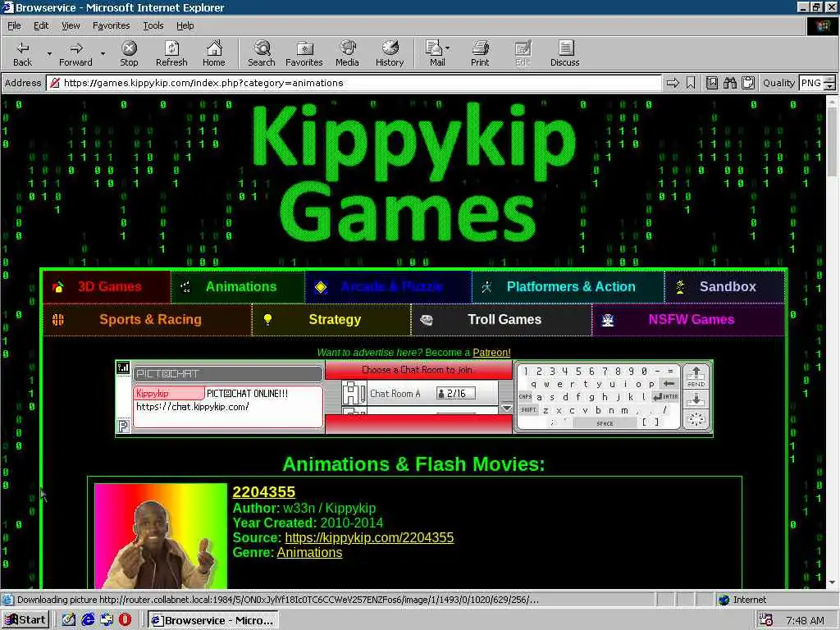
Task: Click the Go arrow beside address bar
Action: tap(673, 83)
